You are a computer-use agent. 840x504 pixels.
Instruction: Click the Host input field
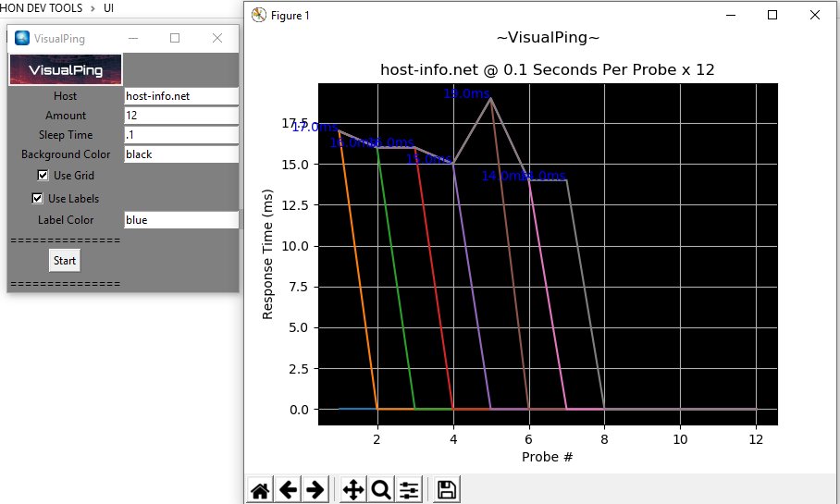(181, 96)
